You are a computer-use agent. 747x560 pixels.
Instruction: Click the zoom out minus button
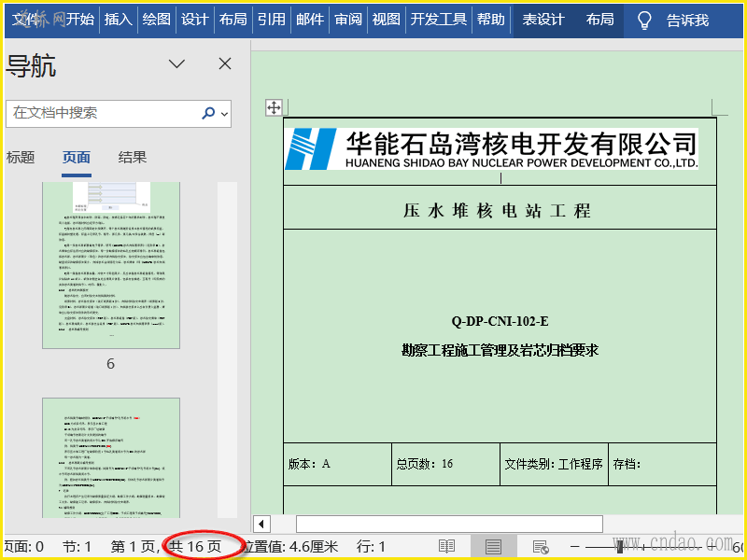click(x=575, y=547)
